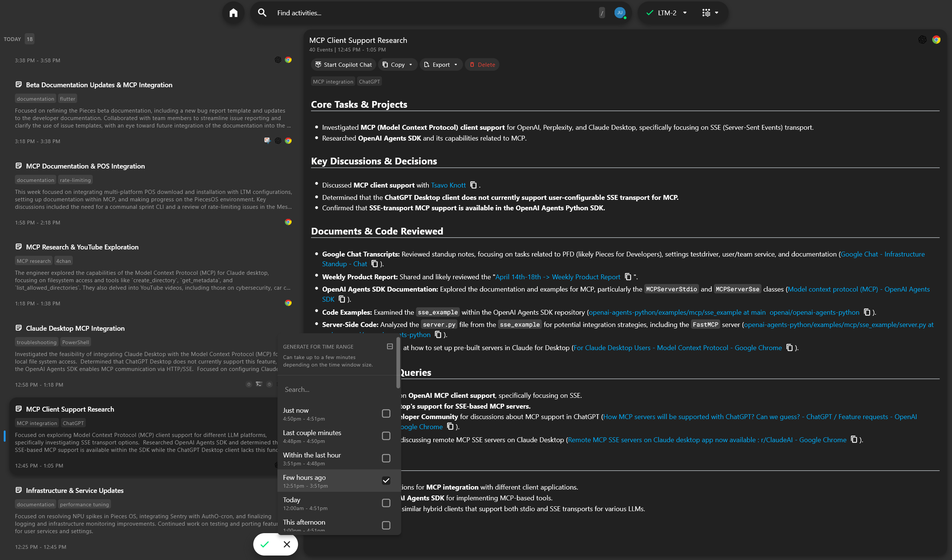
Task: Open Claude Desktop MCP Integration summary
Action: point(75,328)
